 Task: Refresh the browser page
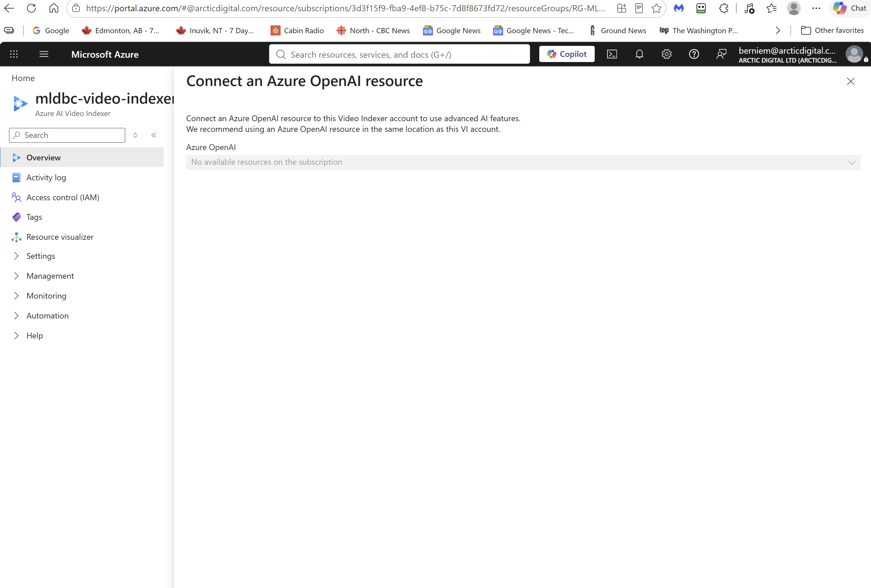31,8
